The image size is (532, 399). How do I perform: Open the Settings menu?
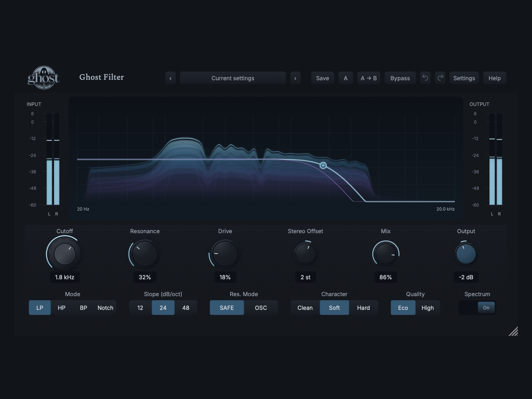pyautogui.click(x=464, y=78)
